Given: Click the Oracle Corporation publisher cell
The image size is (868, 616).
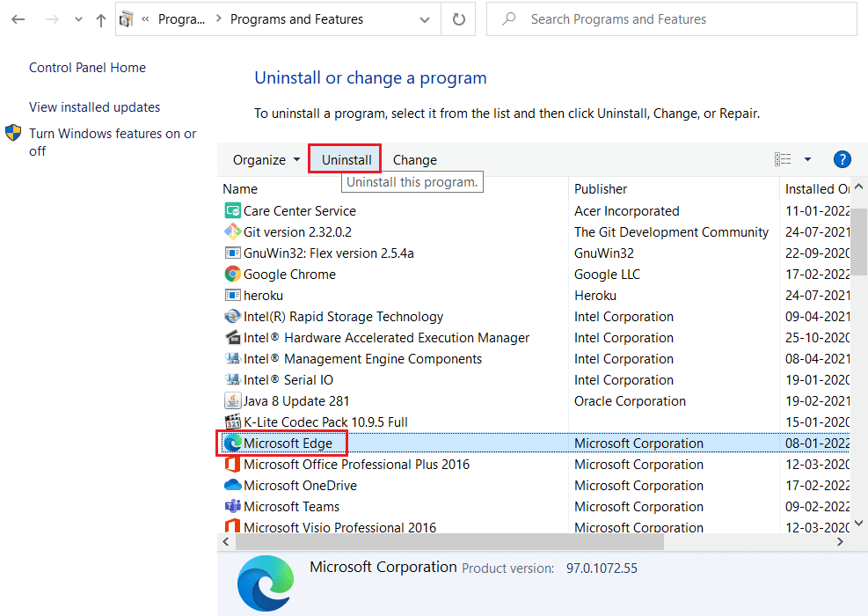Looking at the screenshot, I should pyautogui.click(x=630, y=401).
